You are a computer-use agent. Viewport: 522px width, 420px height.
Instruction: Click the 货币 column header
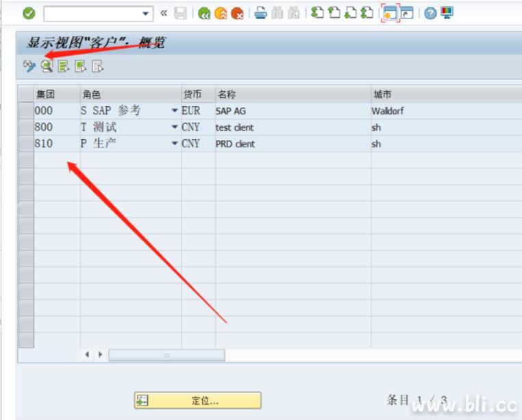pos(199,95)
